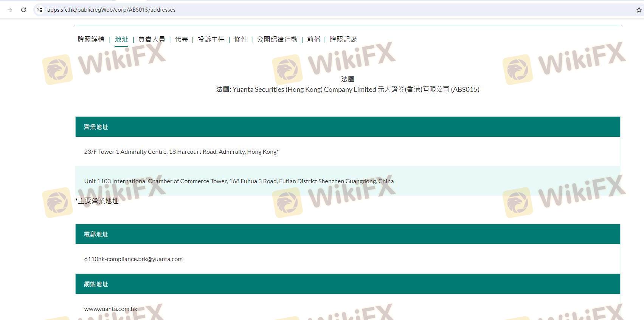This screenshot has width=644, height=320.
Task: Reload the current page
Action: (x=23, y=10)
